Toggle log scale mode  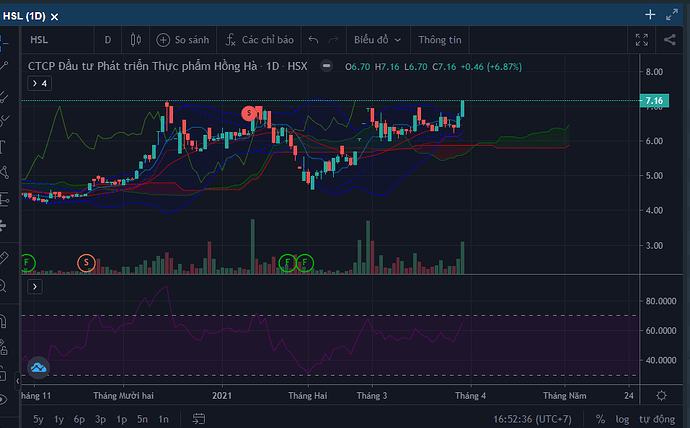click(x=623, y=419)
